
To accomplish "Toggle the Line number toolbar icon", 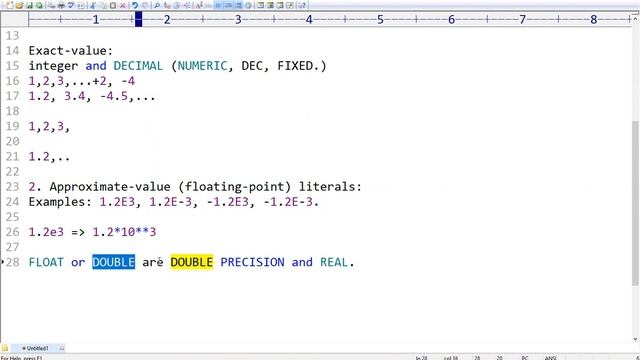I will point(229,5).
